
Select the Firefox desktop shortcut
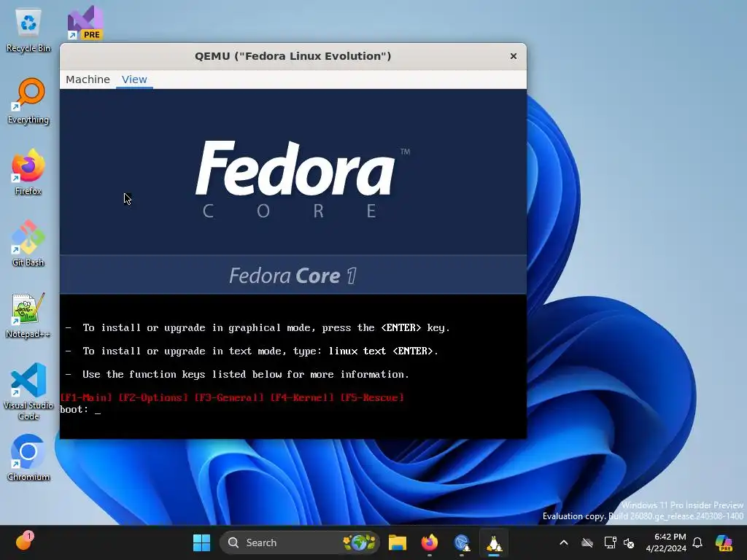tap(28, 172)
